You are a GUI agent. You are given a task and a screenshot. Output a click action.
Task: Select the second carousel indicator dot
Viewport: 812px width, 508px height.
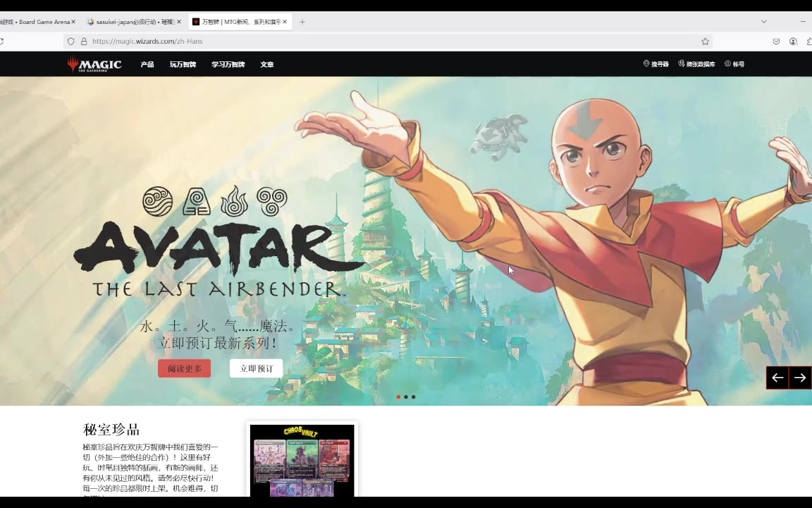pos(406,397)
